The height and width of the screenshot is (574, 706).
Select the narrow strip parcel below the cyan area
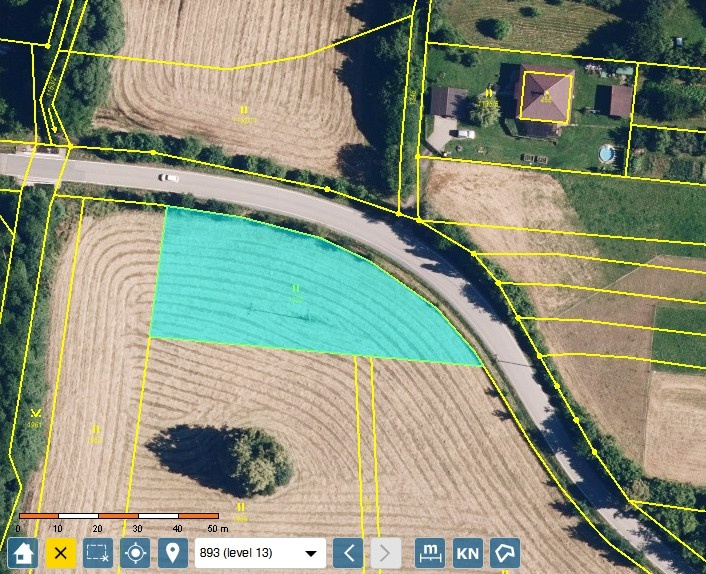[364, 450]
